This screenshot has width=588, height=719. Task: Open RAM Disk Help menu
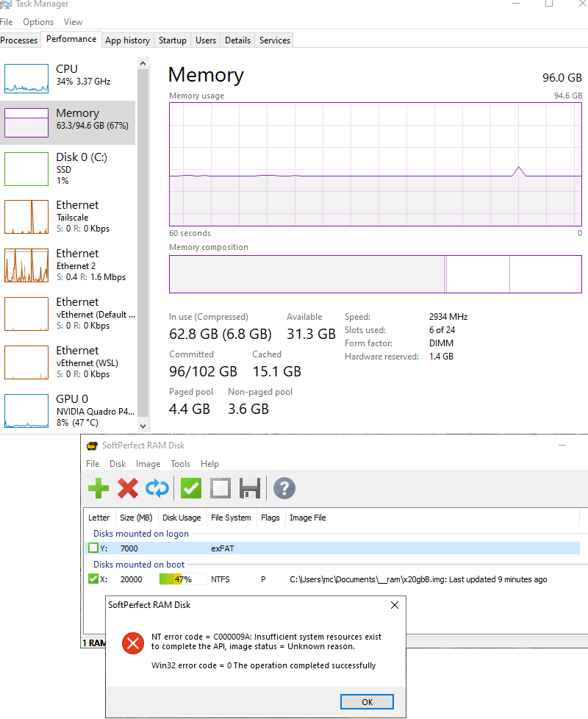pos(209,464)
